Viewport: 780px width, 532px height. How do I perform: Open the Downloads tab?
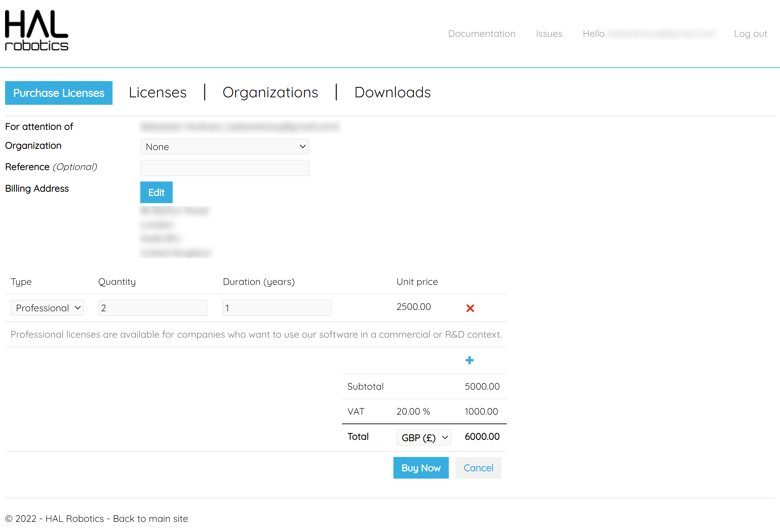point(392,92)
